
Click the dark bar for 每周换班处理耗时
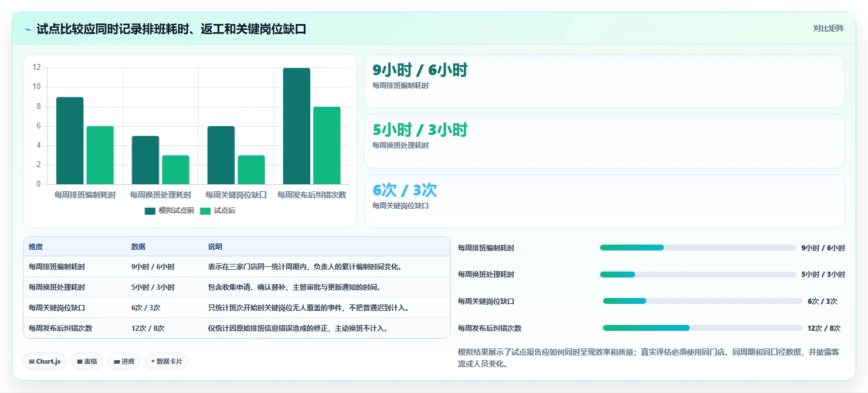tap(145, 160)
